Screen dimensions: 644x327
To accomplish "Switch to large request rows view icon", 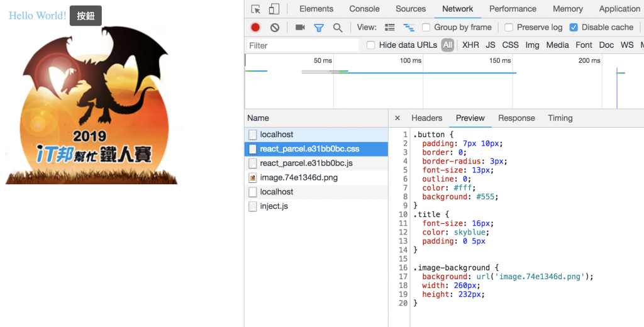I will click(390, 28).
